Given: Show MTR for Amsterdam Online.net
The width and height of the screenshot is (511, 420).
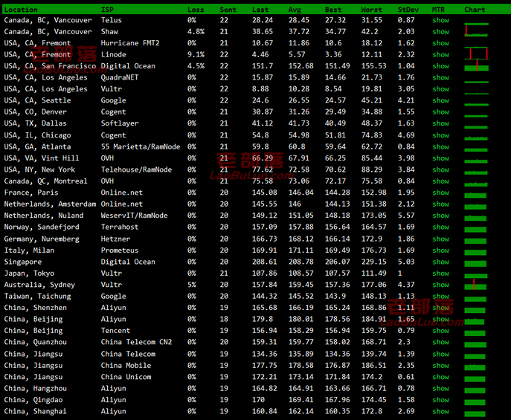Looking at the screenshot, I should (x=440, y=204).
